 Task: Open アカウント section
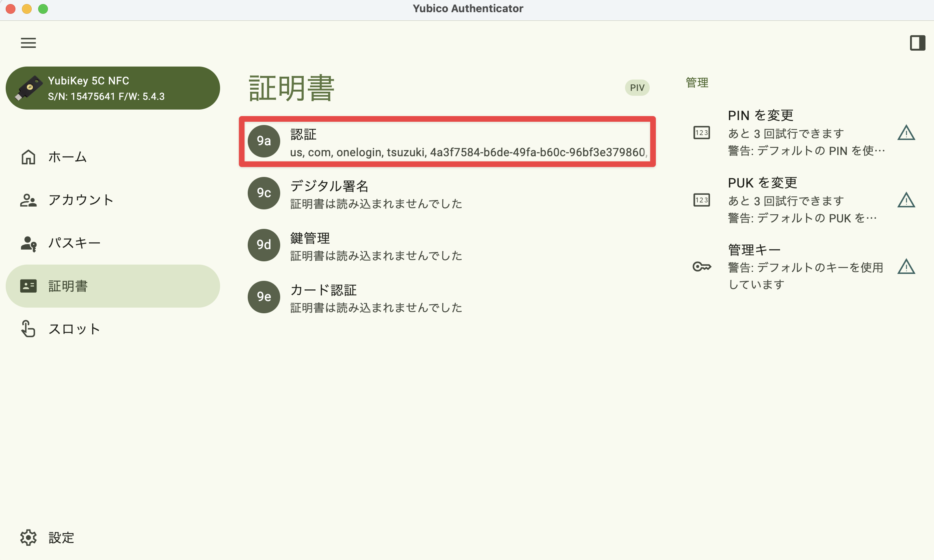click(113, 200)
